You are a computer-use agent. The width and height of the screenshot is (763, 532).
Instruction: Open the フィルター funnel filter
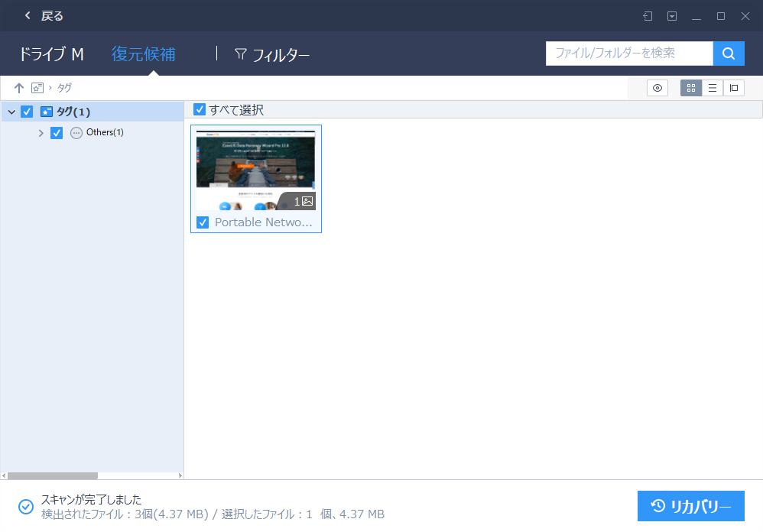272,54
